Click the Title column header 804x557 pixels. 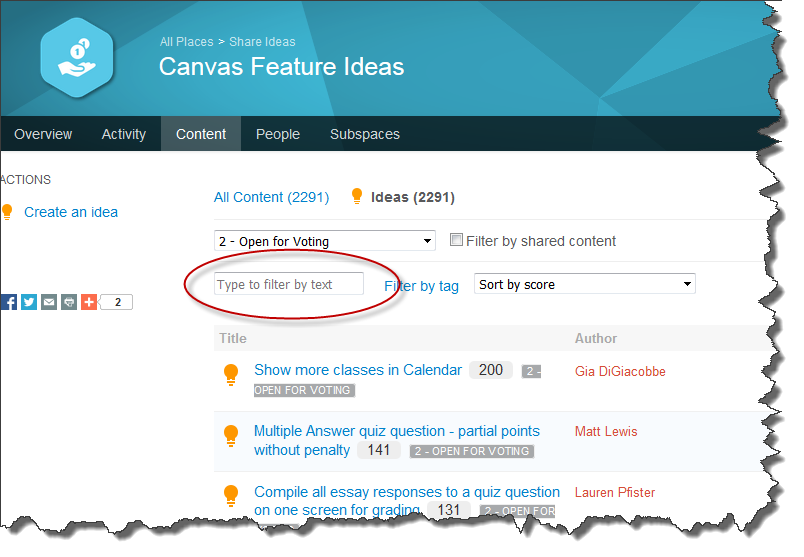[233, 339]
